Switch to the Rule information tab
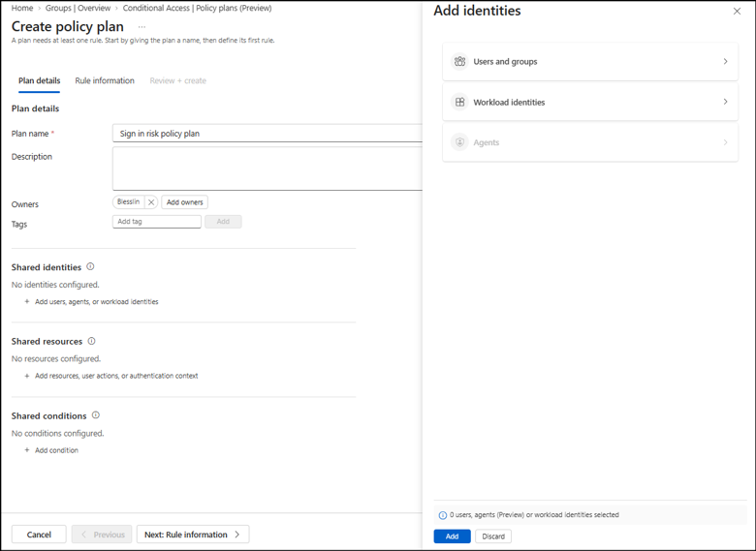The width and height of the screenshot is (756, 551). (105, 80)
